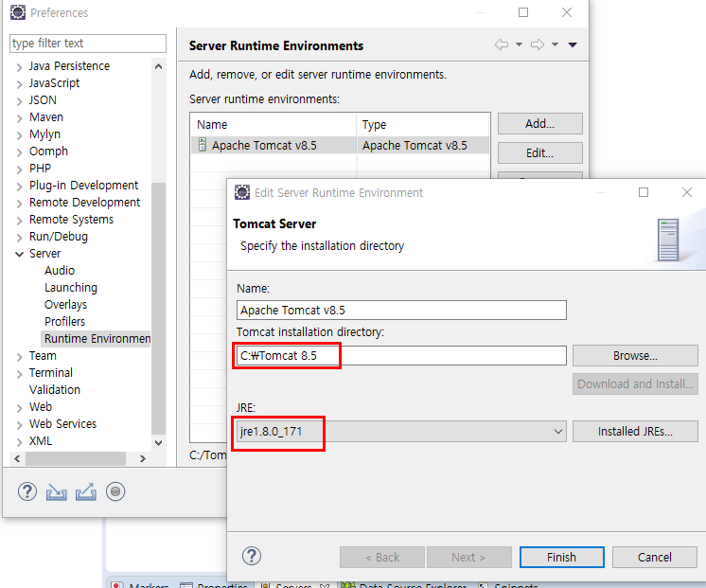This screenshot has height=588, width=706.
Task: Open the JRE combo box dropdown
Action: tap(557, 432)
